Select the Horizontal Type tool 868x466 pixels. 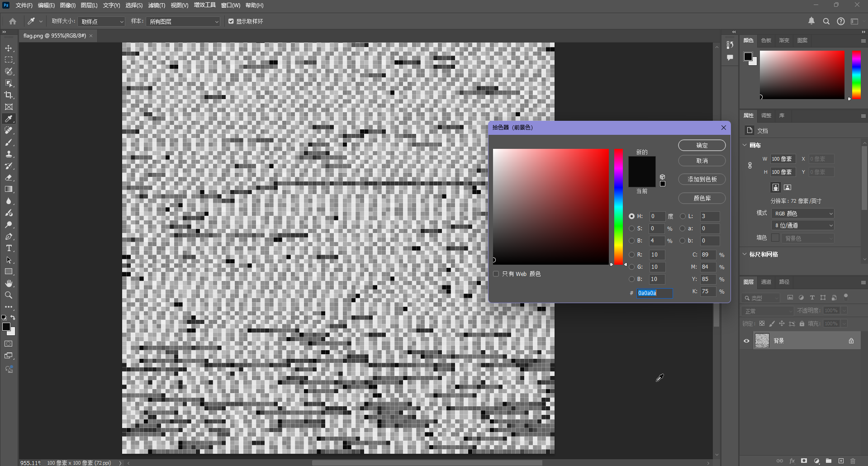(x=9, y=248)
